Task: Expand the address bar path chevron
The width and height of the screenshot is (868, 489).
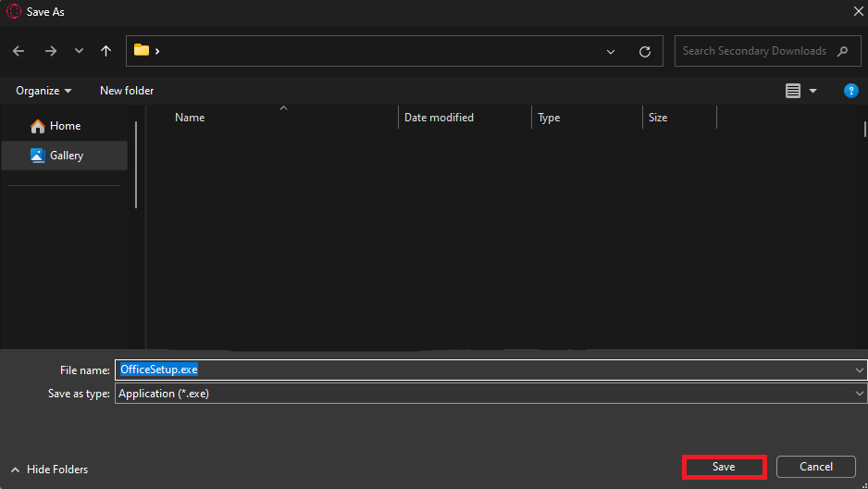Action: [x=157, y=51]
